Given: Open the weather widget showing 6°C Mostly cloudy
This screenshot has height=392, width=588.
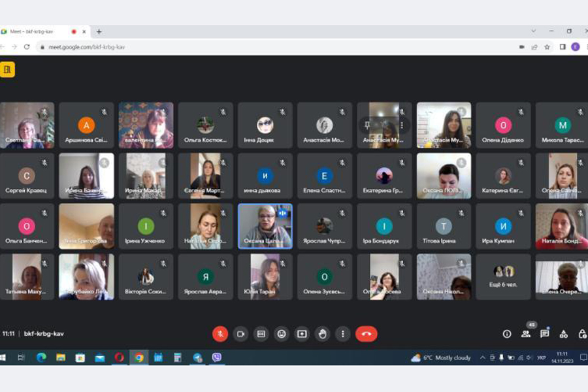Looking at the screenshot, I should (x=441, y=357).
